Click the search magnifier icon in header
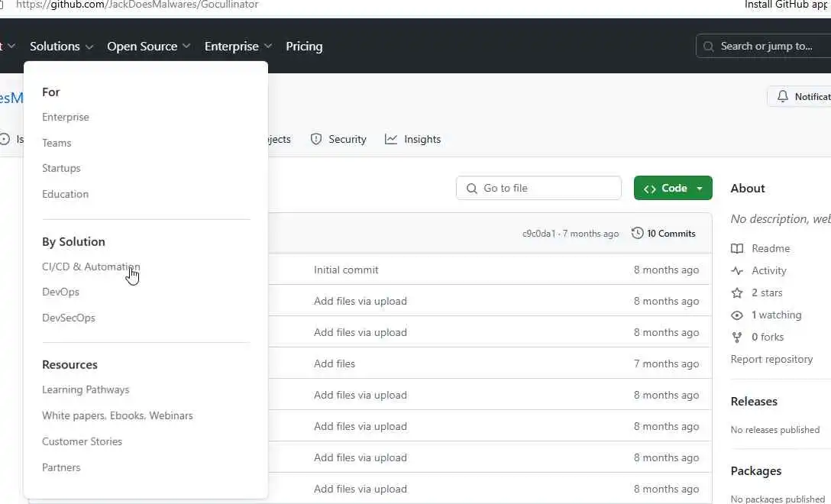831x504 pixels. (x=709, y=47)
